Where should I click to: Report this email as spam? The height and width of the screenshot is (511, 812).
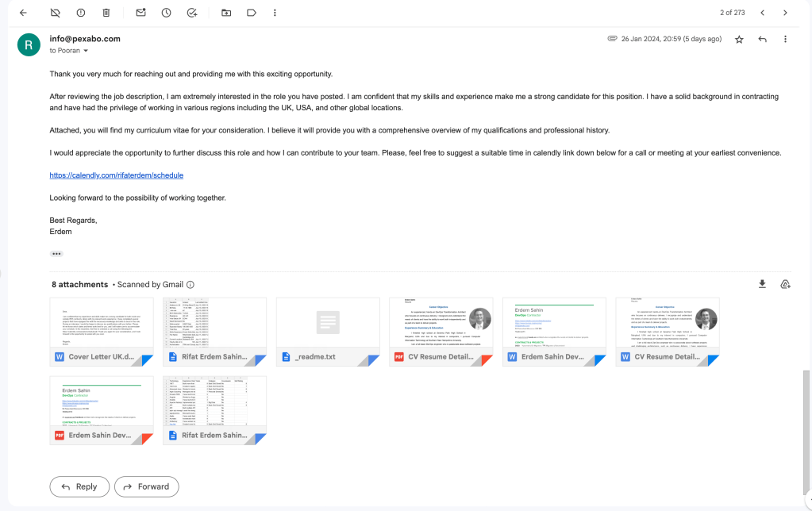click(x=81, y=13)
